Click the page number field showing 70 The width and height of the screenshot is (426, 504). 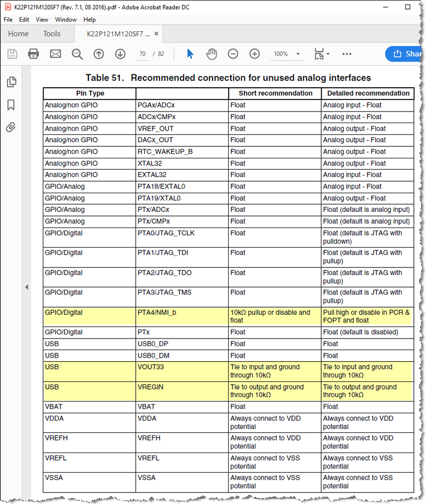pos(142,53)
